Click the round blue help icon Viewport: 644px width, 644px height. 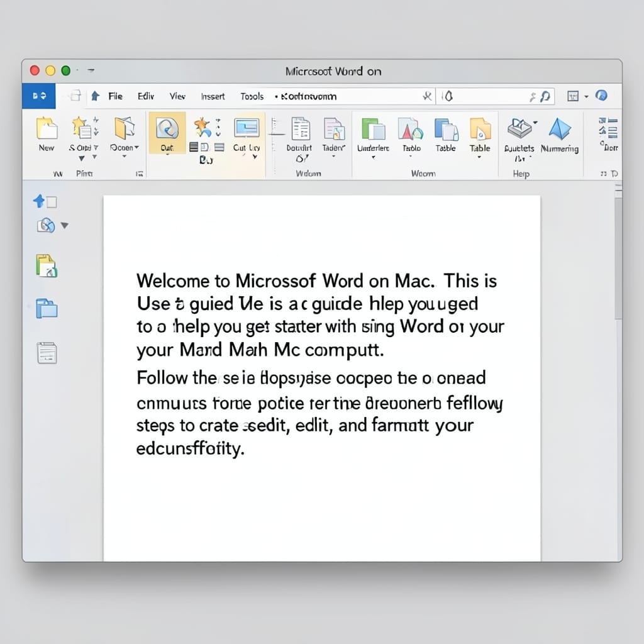[x=601, y=96]
